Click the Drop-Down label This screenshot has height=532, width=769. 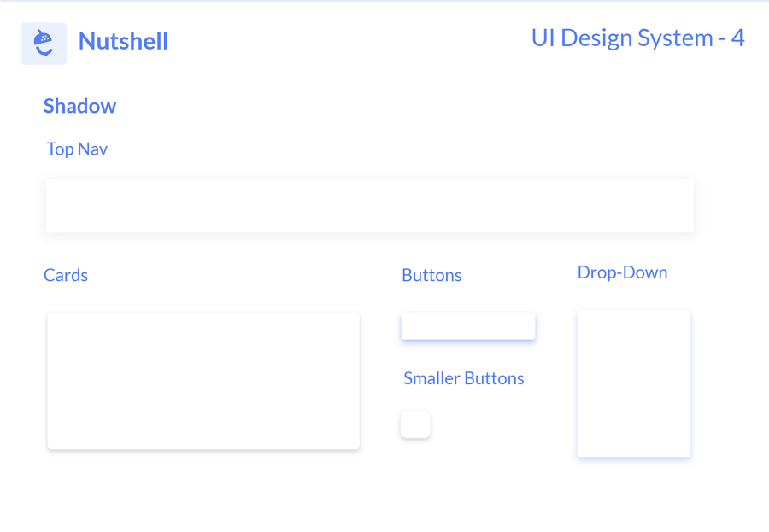pos(622,272)
